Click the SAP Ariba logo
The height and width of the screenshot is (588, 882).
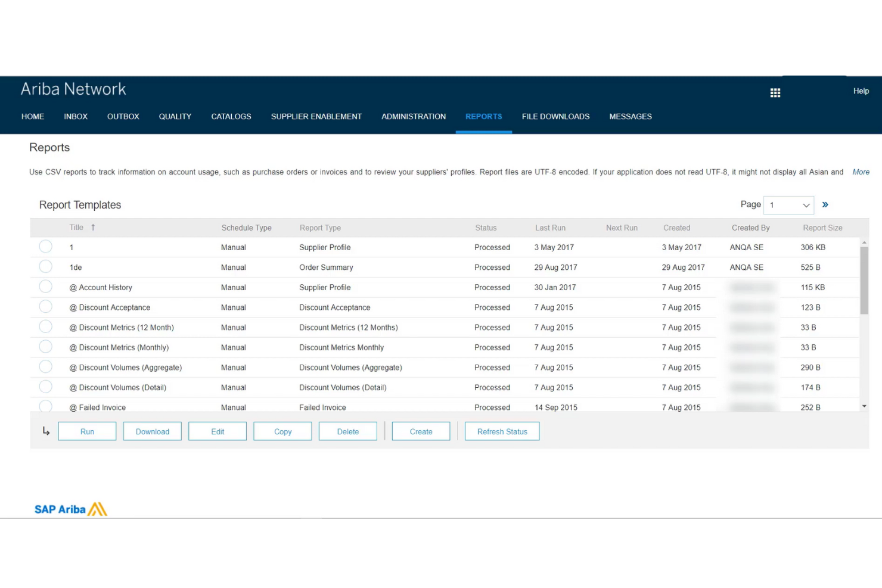[x=70, y=509]
